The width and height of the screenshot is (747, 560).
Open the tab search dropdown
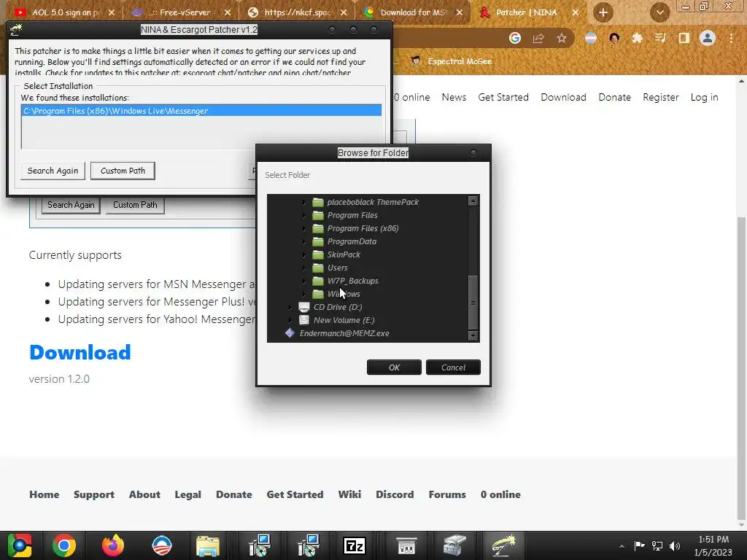pyautogui.click(x=659, y=12)
